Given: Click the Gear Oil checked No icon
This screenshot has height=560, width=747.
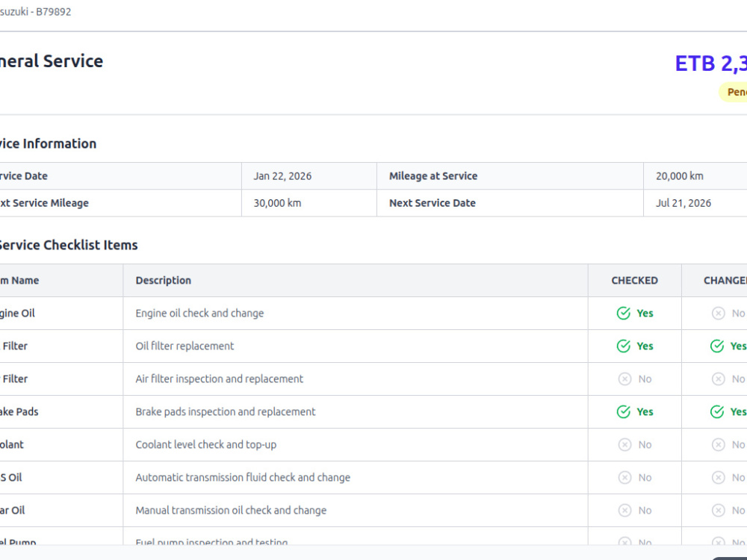Looking at the screenshot, I should pos(624,511).
